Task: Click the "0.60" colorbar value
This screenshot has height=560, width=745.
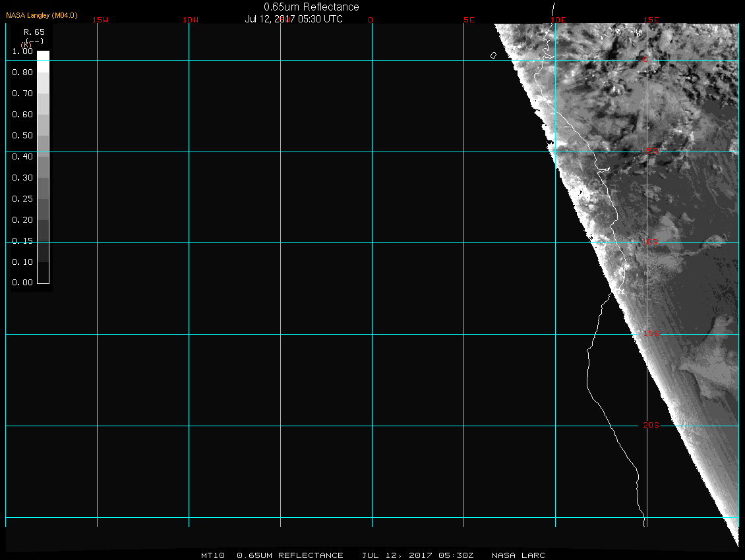Action: 22,115
